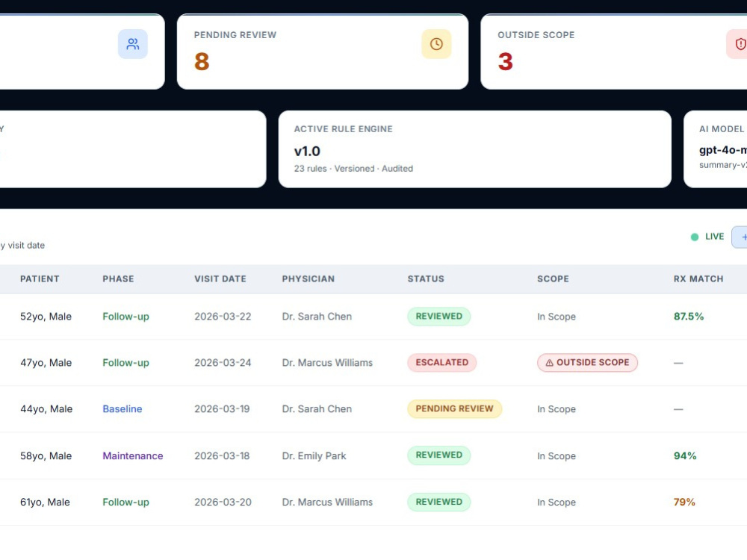This screenshot has width=747, height=560.
Task: Click Dr. Emily Park physician cell
Action: pos(314,455)
